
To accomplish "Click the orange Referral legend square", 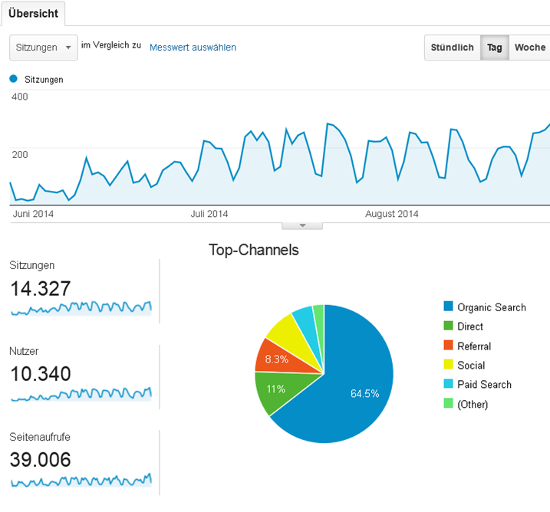I will pyautogui.click(x=448, y=345).
